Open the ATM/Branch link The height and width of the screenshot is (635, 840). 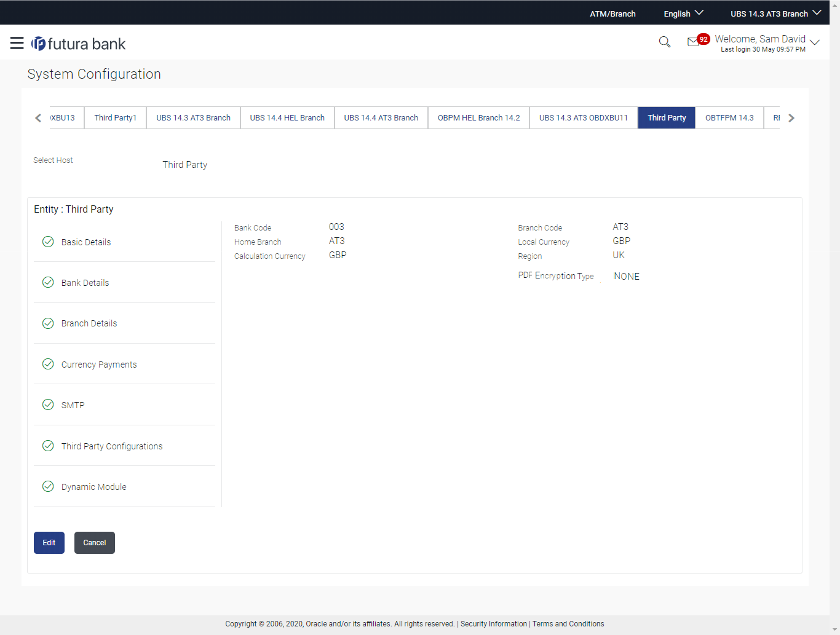tap(612, 14)
